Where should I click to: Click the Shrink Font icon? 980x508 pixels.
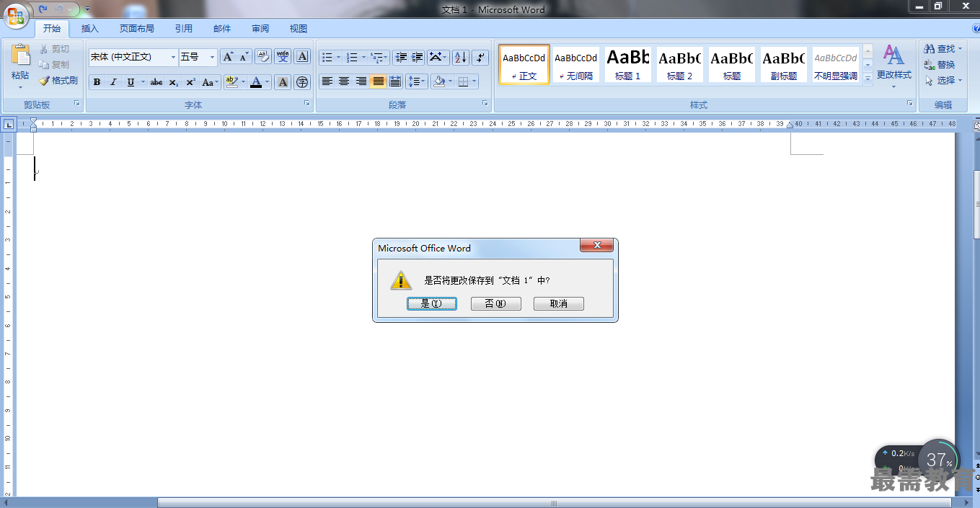(244, 57)
